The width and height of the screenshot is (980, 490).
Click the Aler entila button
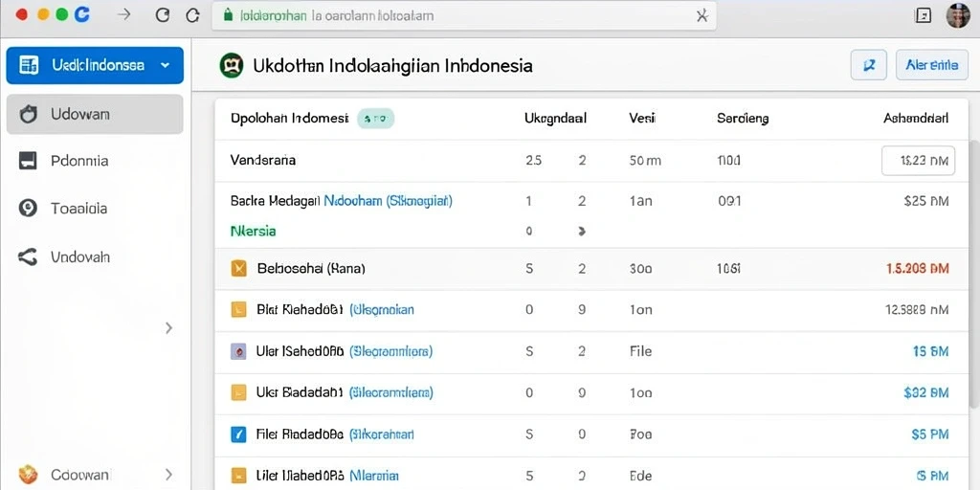click(x=932, y=65)
